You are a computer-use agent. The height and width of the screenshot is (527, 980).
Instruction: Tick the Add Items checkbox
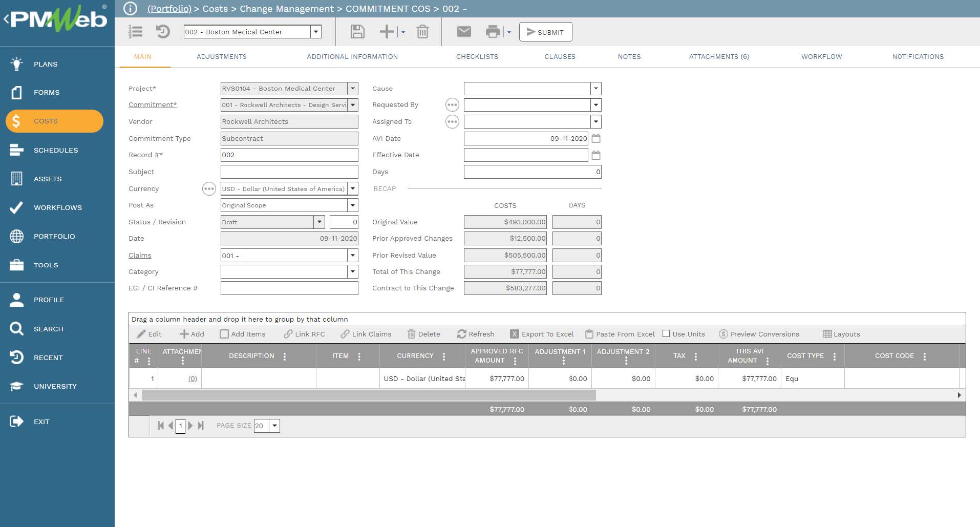(224, 334)
